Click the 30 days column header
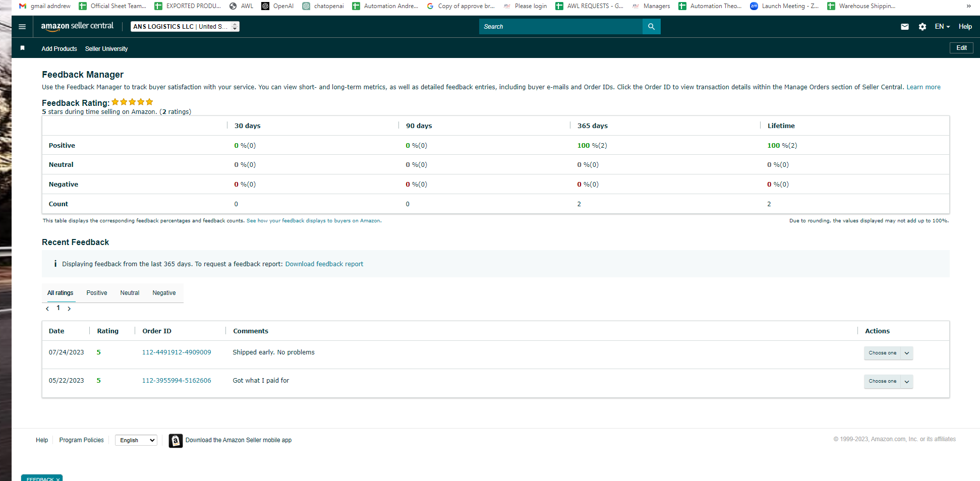The width and height of the screenshot is (980, 481). click(248, 126)
